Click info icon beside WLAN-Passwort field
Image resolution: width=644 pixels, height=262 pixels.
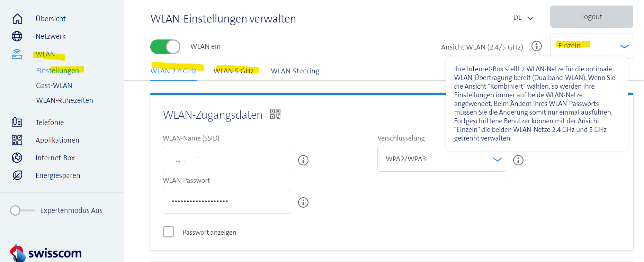tap(303, 202)
